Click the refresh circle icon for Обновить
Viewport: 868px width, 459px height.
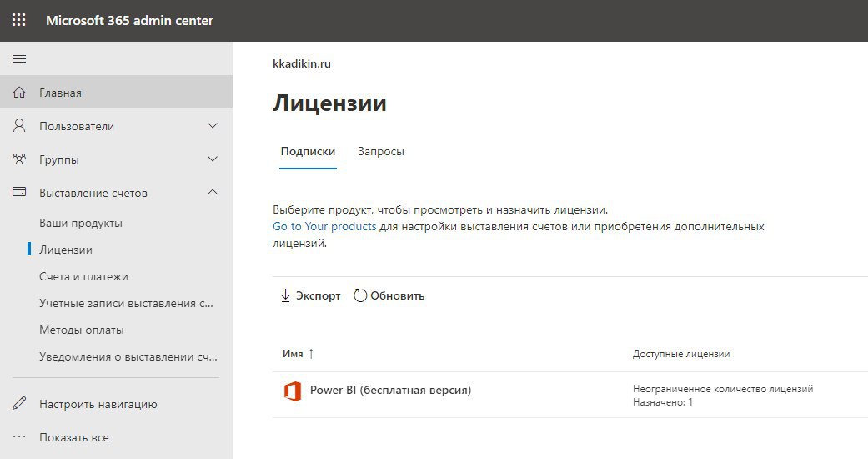click(x=360, y=295)
